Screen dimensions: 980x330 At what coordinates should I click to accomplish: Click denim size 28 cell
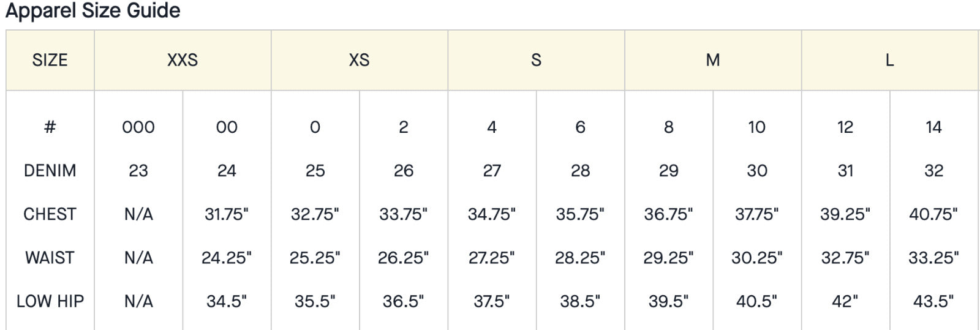(x=580, y=171)
